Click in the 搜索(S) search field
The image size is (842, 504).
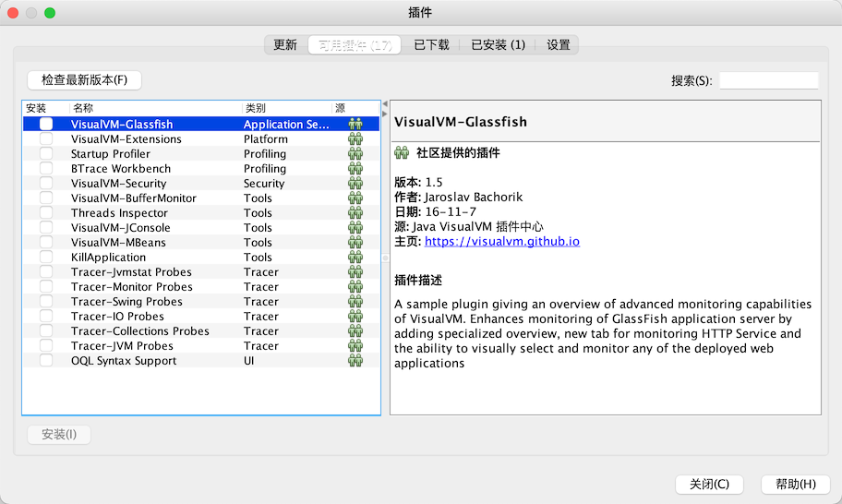[x=768, y=80]
